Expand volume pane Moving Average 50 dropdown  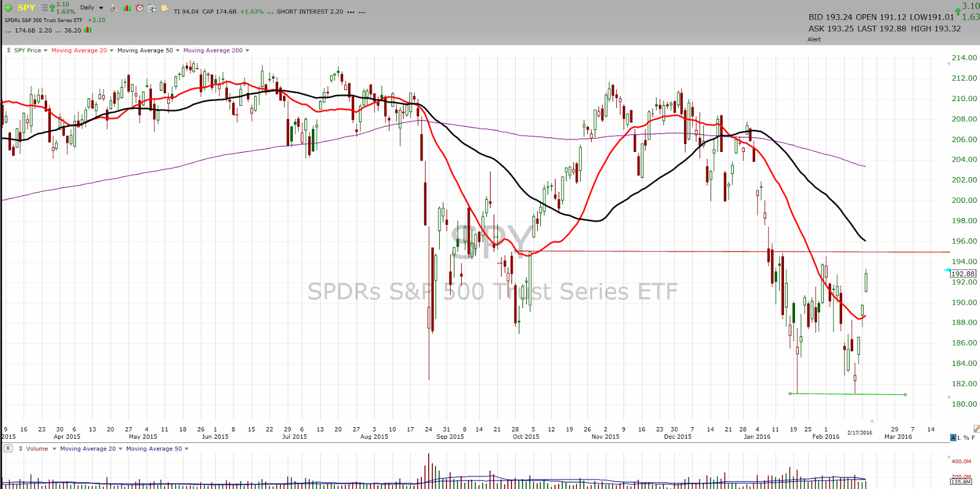pyautogui.click(x=187, y=449)
